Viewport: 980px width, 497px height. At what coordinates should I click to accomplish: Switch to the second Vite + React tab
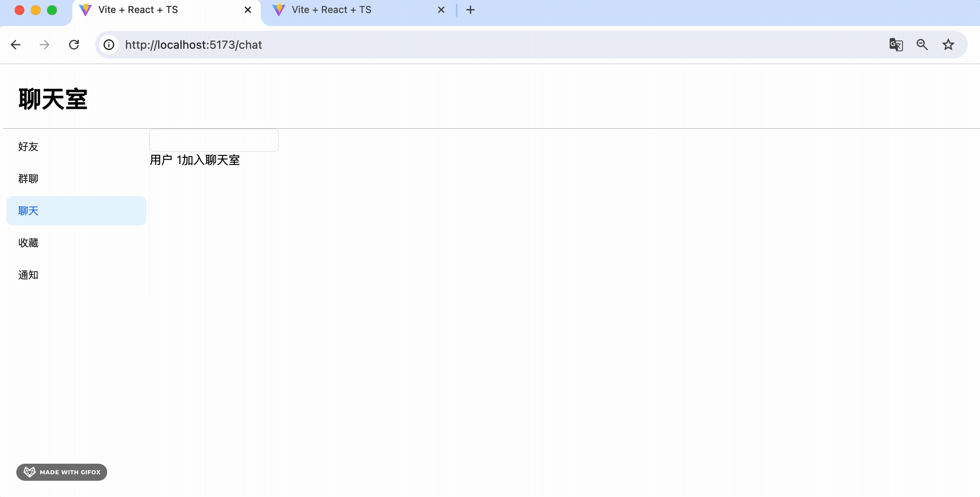click(331, 10)
